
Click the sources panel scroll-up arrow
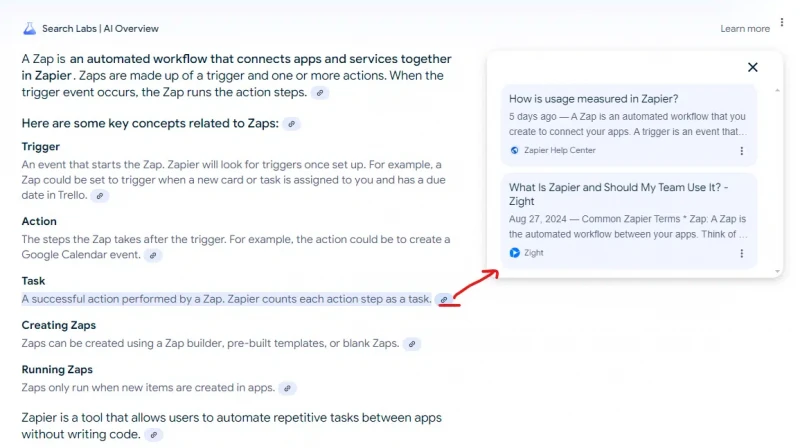click(777, 90)
